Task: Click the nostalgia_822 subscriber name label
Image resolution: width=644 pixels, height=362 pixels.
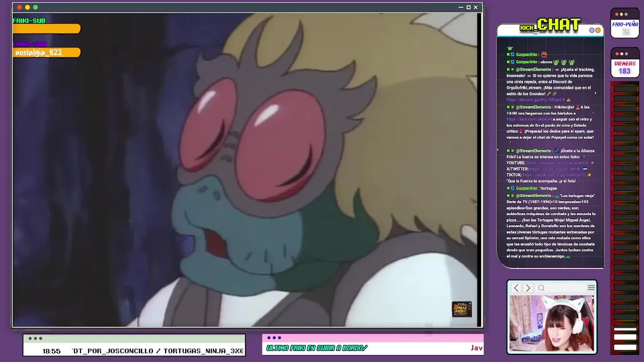Action: (x=39, y=52)
